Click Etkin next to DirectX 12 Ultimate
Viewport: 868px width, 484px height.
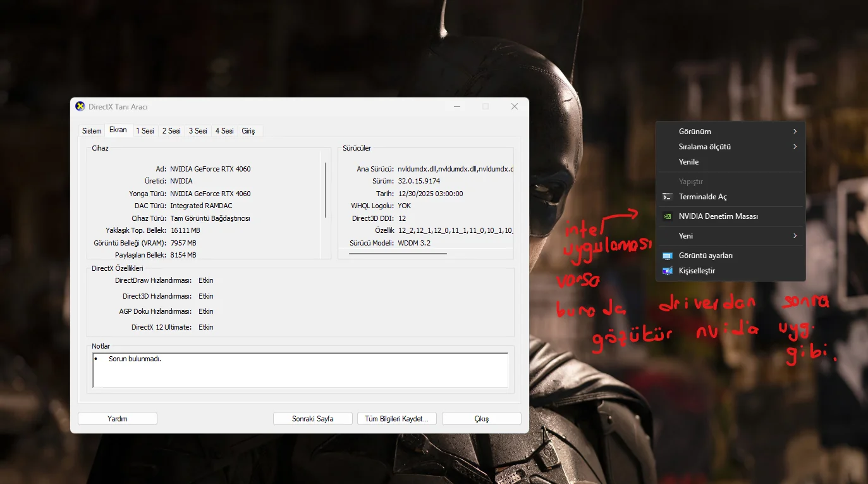206,327
